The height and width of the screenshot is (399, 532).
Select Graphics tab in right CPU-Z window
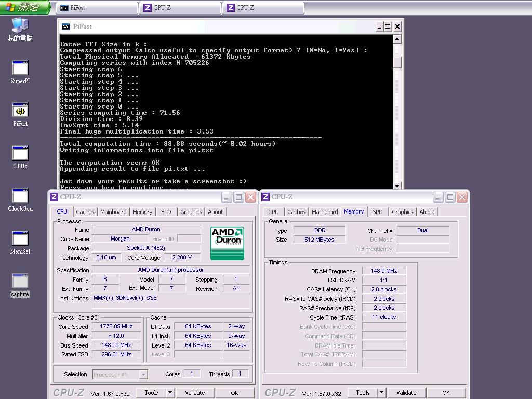point(403,212)
